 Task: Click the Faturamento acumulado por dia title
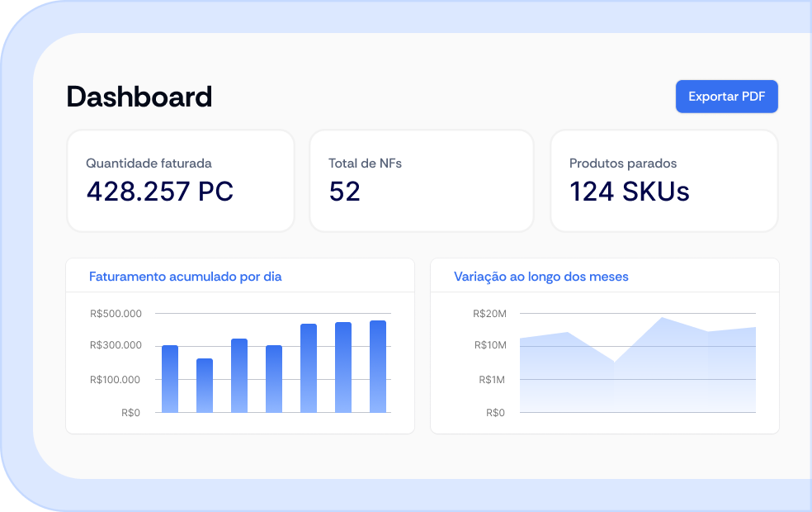(x=186, y=277)
